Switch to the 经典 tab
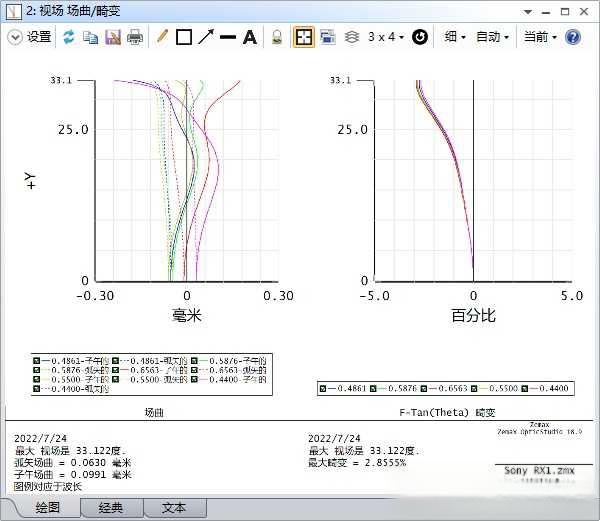 click(x=110, y=508)
